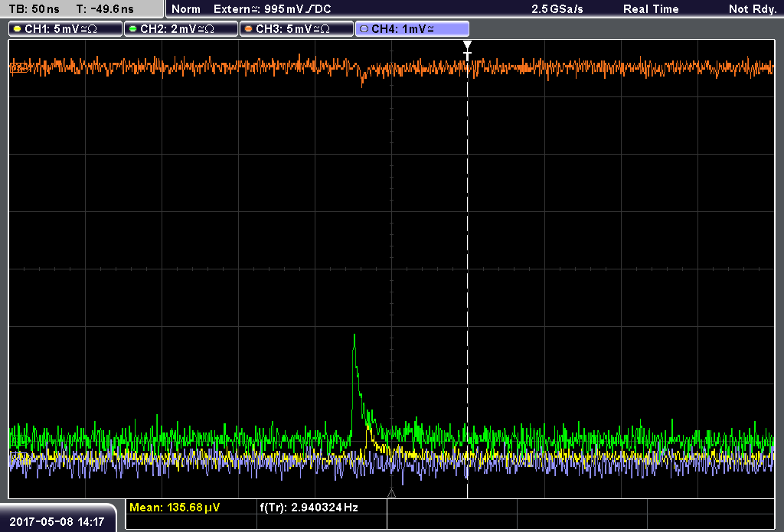Select the CH2 2 mV channel tab
The height and width of the screenshot is (532, 784).
(181, 29)
